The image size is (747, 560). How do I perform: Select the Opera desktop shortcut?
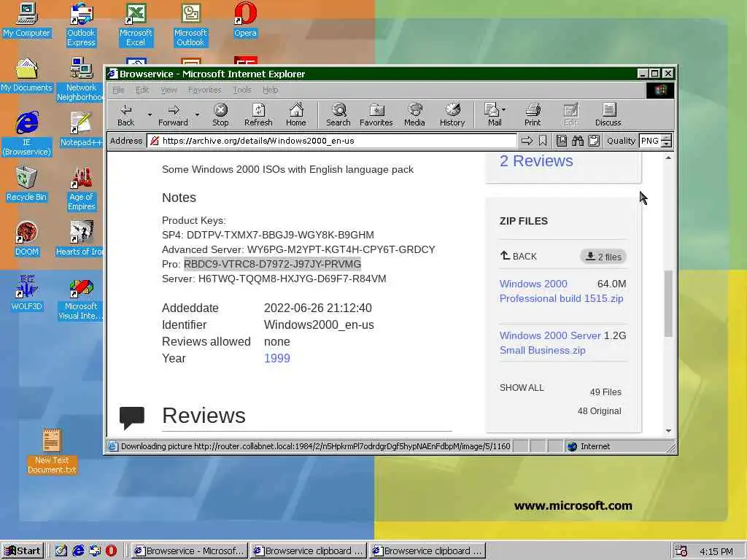[x=245, y=20]
